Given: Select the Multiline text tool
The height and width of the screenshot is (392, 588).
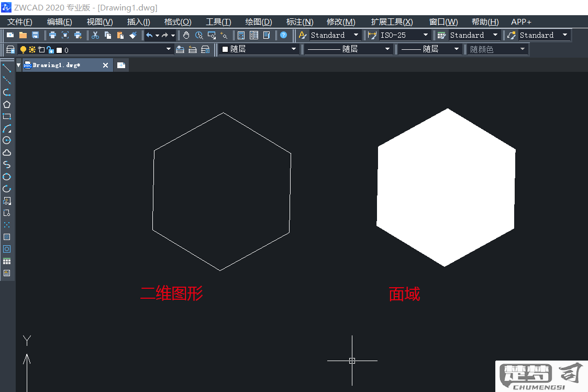Looking at the screenshot, I should point(7,273).
